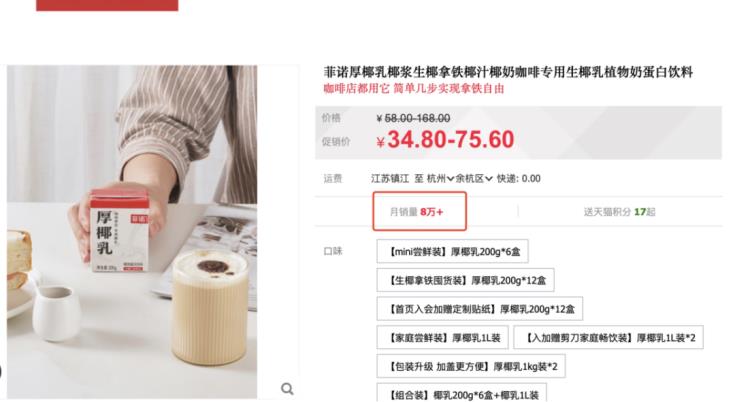Pick 【家庭尝鲜装】厚椰乳1L装 flavor option
The height and width of the screenshot is (402, 735).
[442, 337]
